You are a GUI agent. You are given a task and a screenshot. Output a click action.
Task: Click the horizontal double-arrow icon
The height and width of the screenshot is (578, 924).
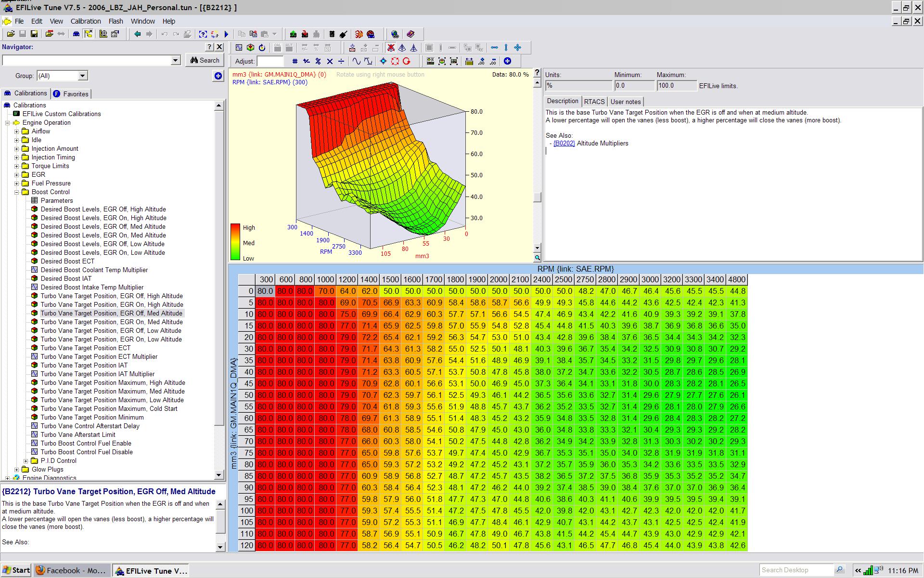[494, 48]
